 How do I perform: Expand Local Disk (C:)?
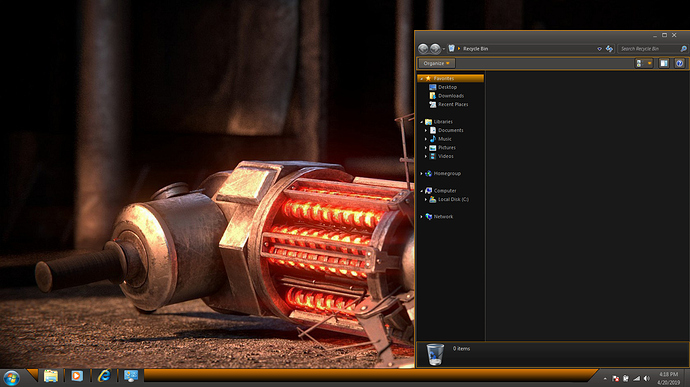(x=426, y=199)
